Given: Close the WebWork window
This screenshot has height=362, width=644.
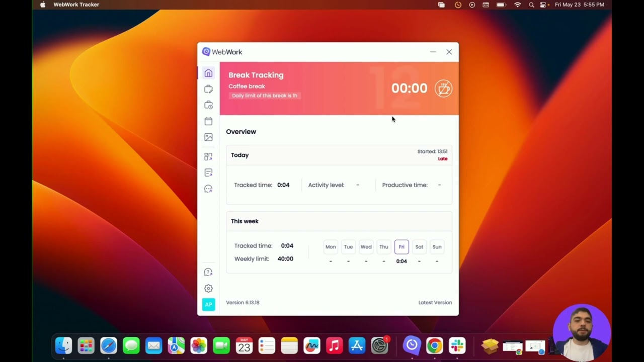Looking at the screenshot, I should tap(449, 52).
